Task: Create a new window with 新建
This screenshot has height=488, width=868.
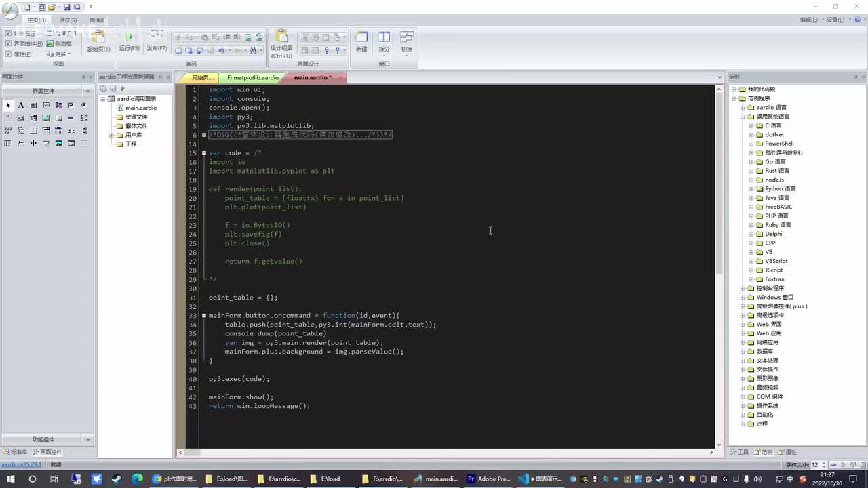Action: click(361, 42)
